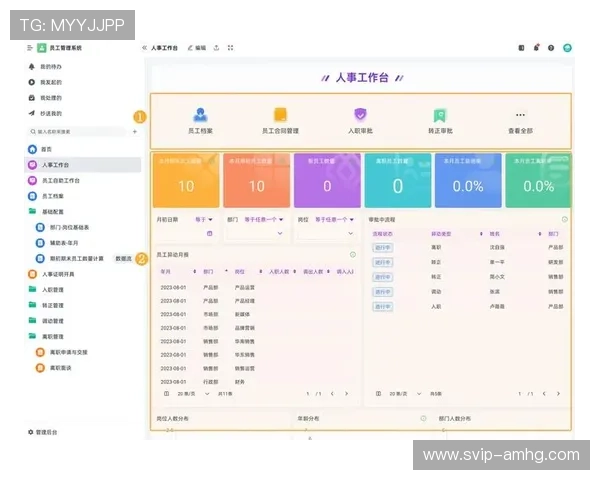
Task: Click the panel icon left of the bell
Action: 521,48
